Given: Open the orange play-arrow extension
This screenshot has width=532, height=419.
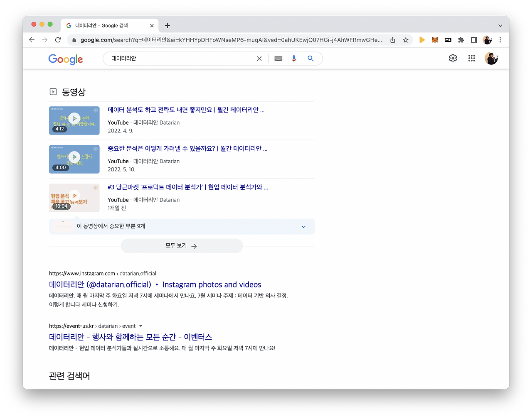Looking at the screenshot, I should tap(422, 40).
